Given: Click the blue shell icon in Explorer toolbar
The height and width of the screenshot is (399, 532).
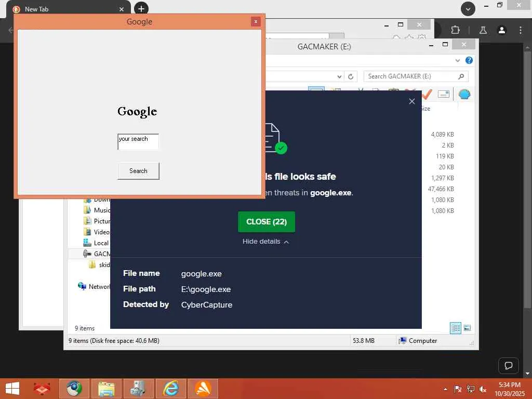Looking at the screenshot, I should click(x=464, y=95).
